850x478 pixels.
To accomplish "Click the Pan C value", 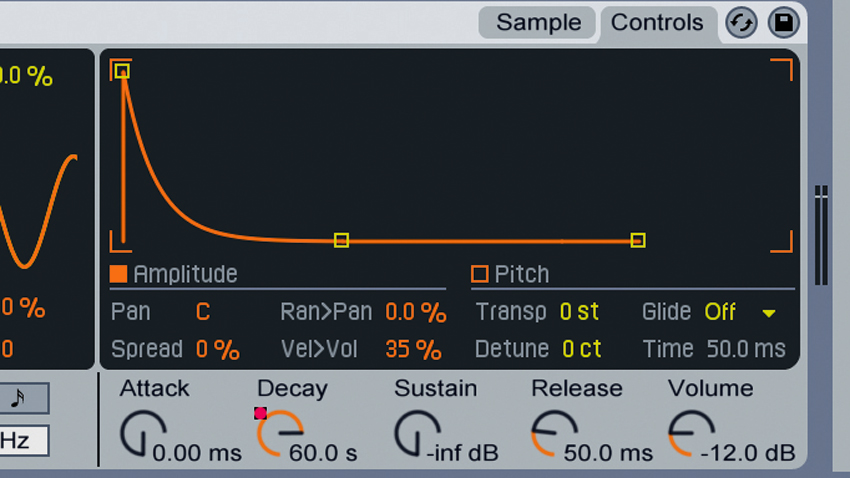I will pyautogui.click(x=203, y=312).
